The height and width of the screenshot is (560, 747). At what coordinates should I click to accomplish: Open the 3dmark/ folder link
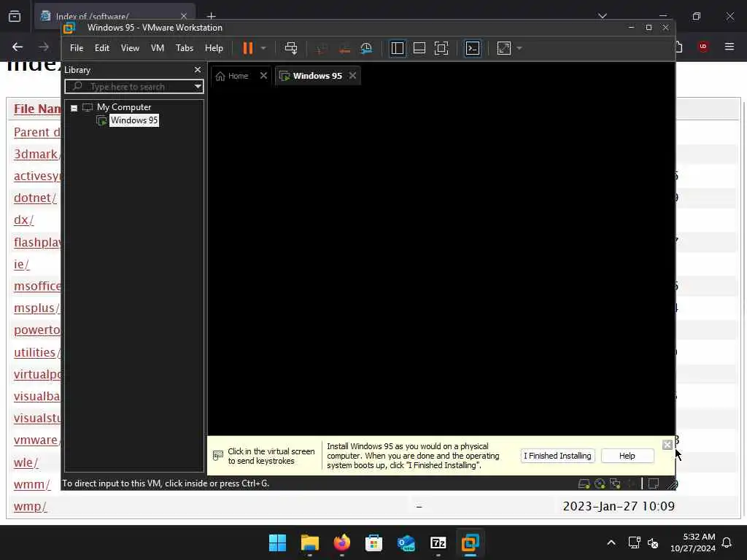(36, 155)
